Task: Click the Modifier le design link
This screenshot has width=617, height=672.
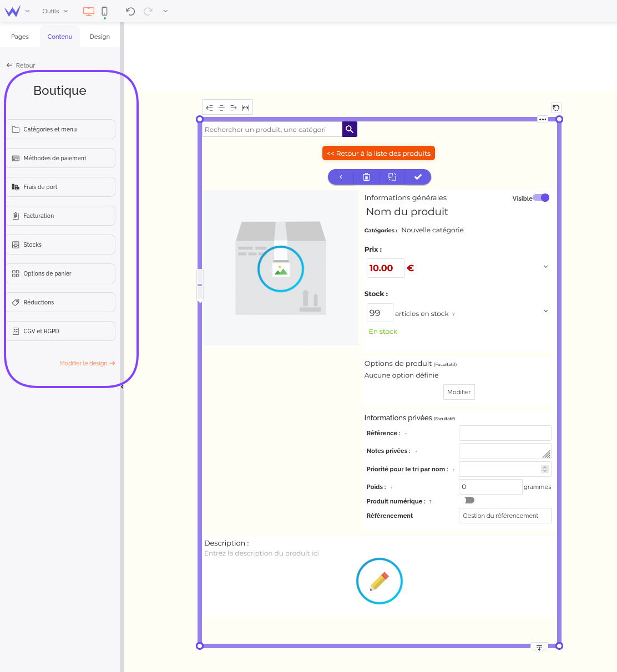Action: (87, 363)
